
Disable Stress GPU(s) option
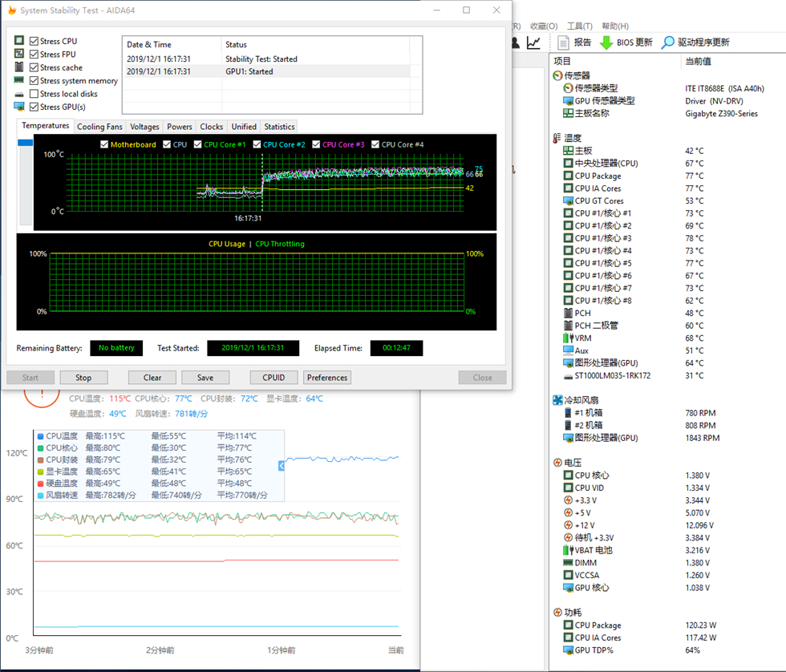coord(34,107)
